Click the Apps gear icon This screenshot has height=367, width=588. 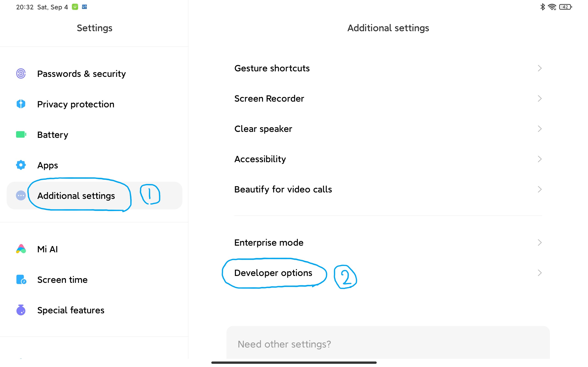21,165
